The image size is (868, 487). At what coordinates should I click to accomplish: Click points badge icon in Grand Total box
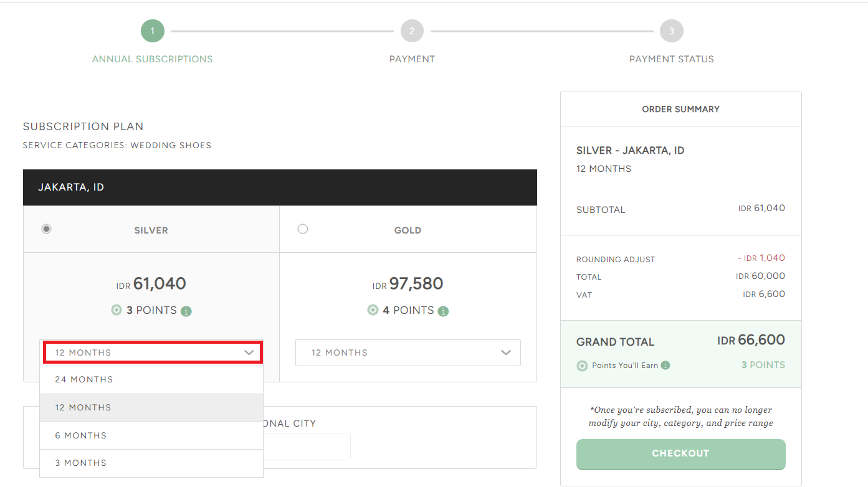[582, 366]
